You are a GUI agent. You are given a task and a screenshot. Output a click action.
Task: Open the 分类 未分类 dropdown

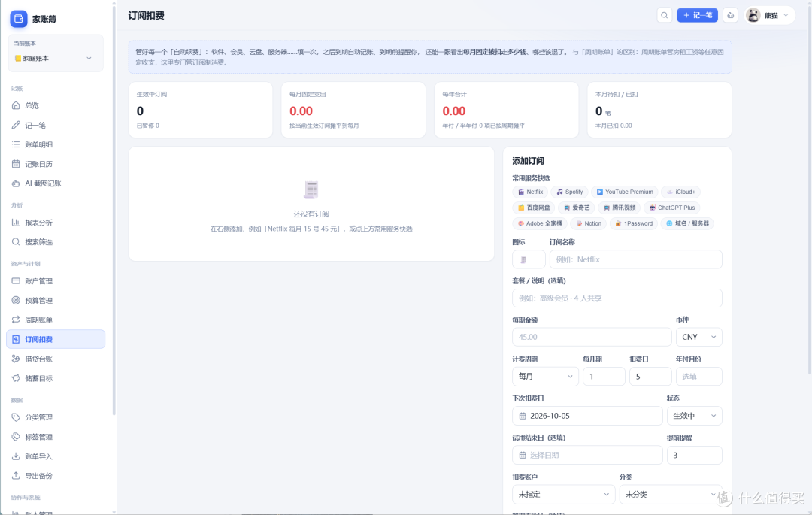[670, 494]
